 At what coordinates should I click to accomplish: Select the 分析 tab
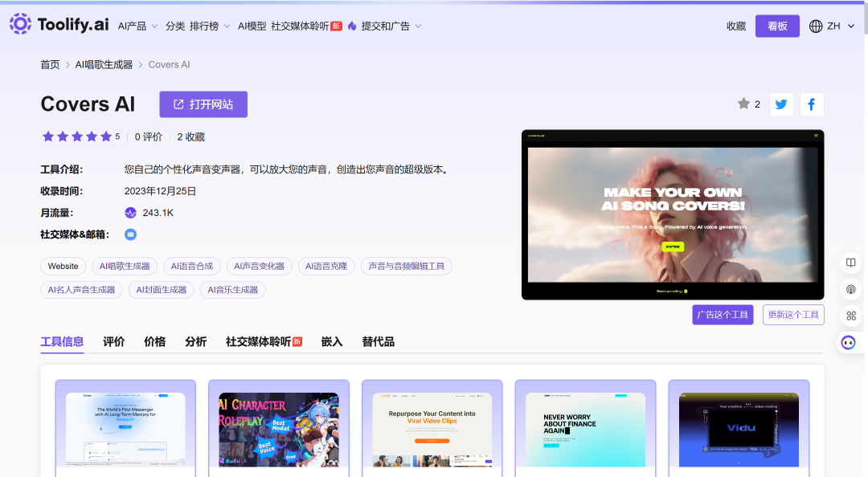tap(196, 341)
